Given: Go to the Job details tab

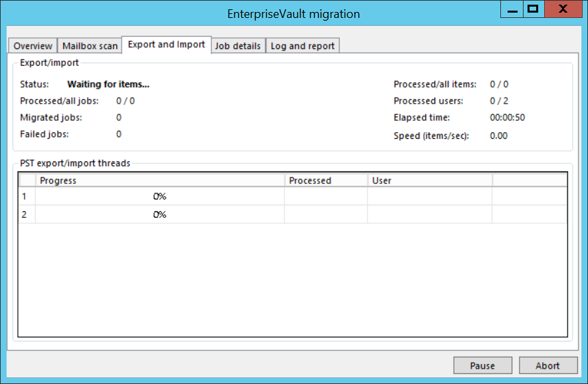Looking at the screenshot, I should pyautogui.click(x=238, y=46).
